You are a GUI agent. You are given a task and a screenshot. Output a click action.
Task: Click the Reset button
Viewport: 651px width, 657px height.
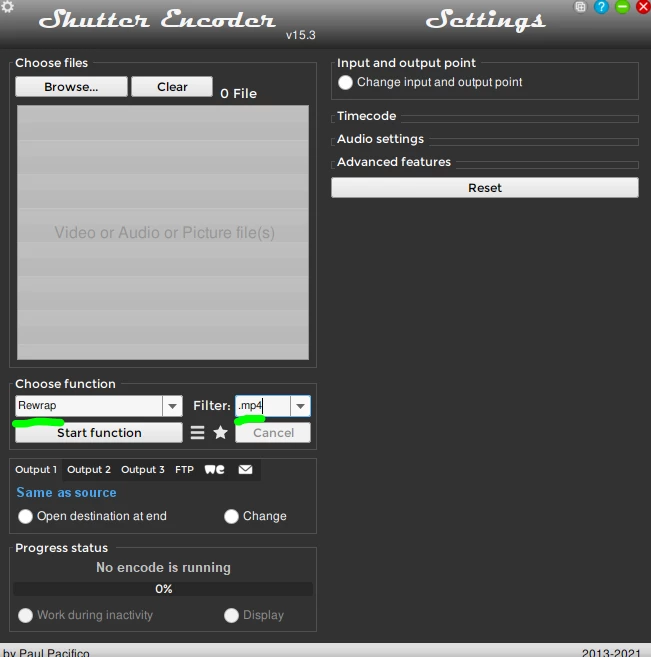point(485,188)
